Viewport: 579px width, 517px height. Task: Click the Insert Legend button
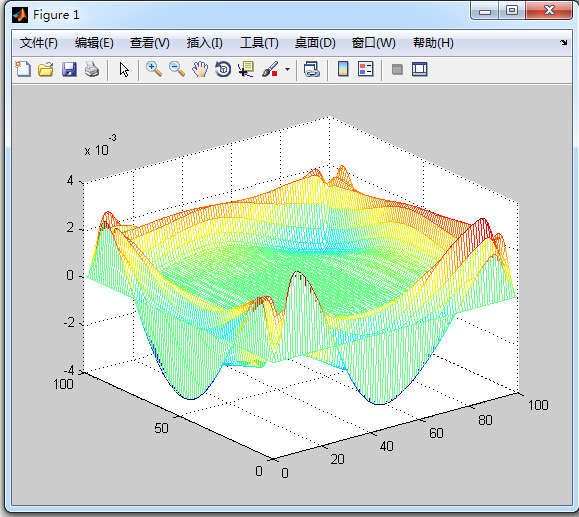366,69
